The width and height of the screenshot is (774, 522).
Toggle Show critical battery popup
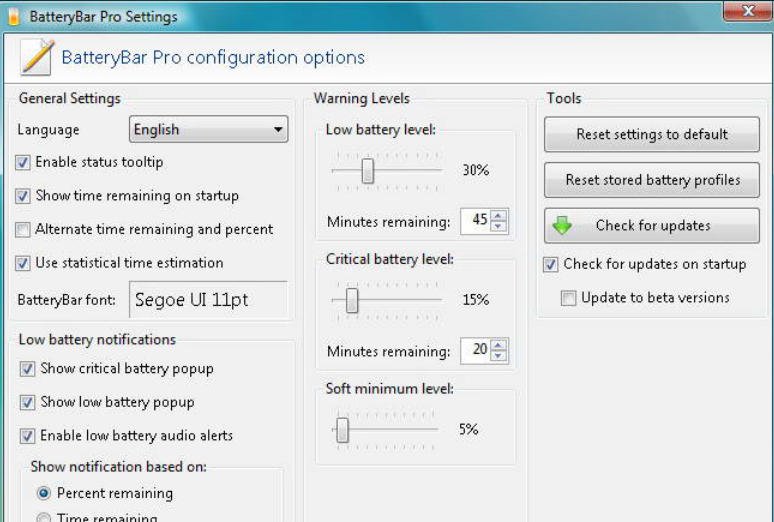click(x=27, y=369)
